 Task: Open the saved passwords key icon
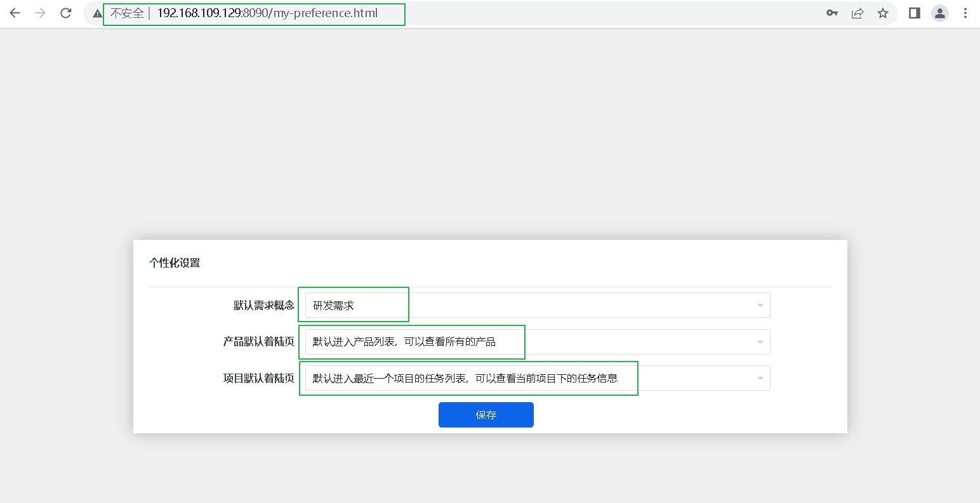[832, 13]
